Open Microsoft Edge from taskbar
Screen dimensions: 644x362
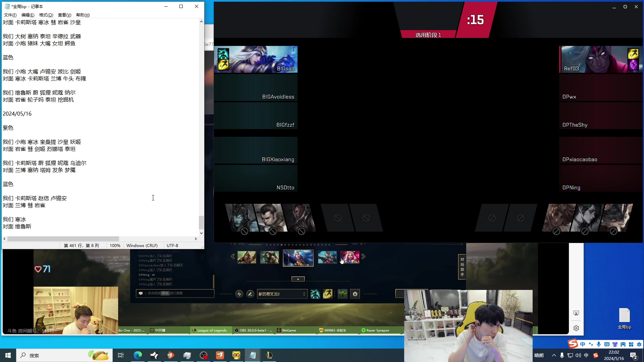tap(138, 355)
